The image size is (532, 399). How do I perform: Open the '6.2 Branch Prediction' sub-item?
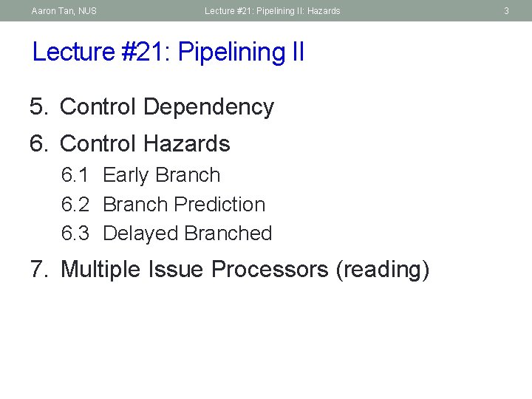[163, 204]
